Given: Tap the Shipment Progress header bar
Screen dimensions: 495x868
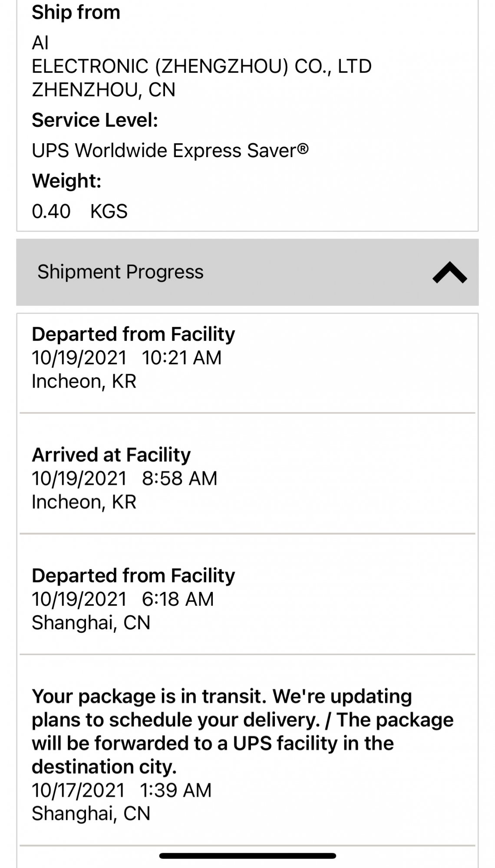Looking at the screenshot, I should (247, 272).
